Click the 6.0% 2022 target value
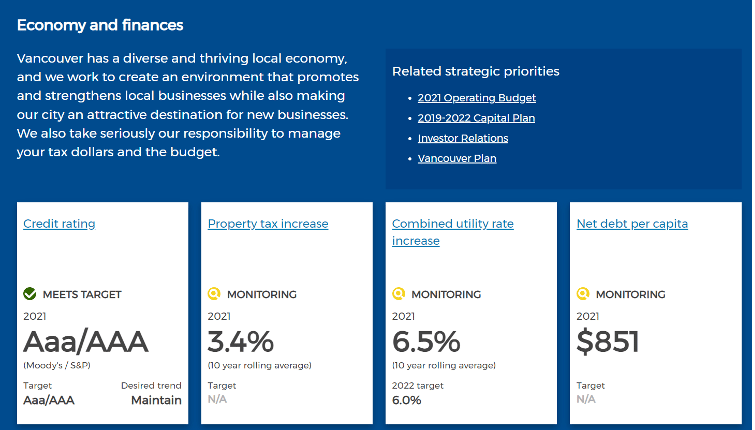The width and height of the screenshot is (755, 430). (407, 400)
